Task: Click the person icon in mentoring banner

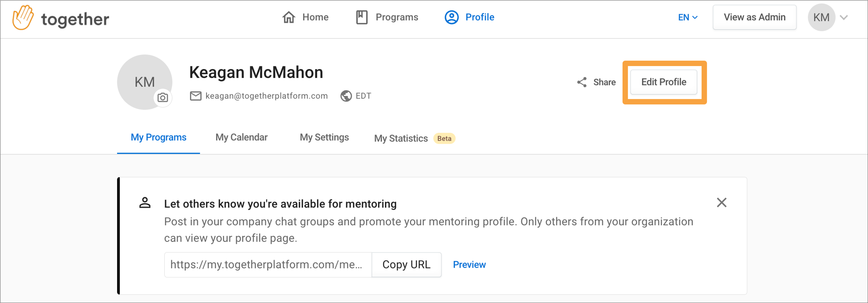Action: click(145, 203)
